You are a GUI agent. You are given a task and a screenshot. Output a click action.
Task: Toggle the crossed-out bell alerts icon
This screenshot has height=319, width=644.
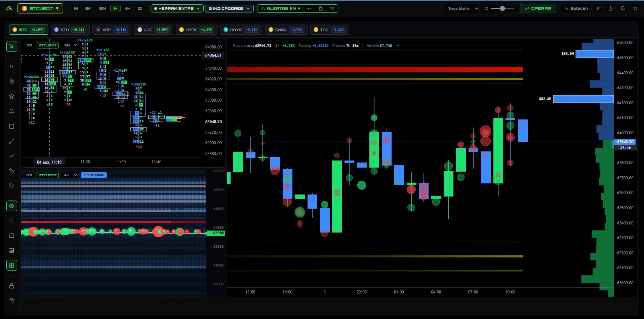click(x=12, y=221)
